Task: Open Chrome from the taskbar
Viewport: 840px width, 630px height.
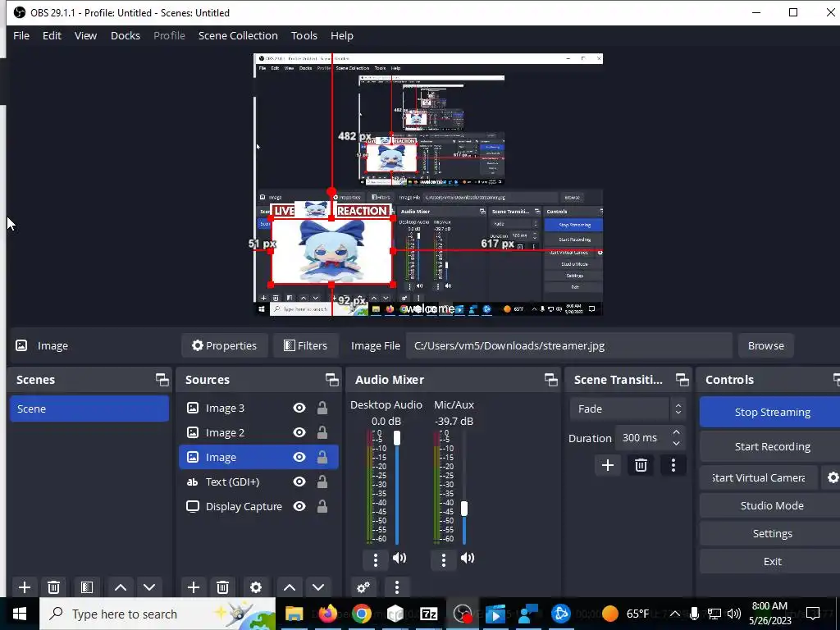Action: click(x=362, y=614)
